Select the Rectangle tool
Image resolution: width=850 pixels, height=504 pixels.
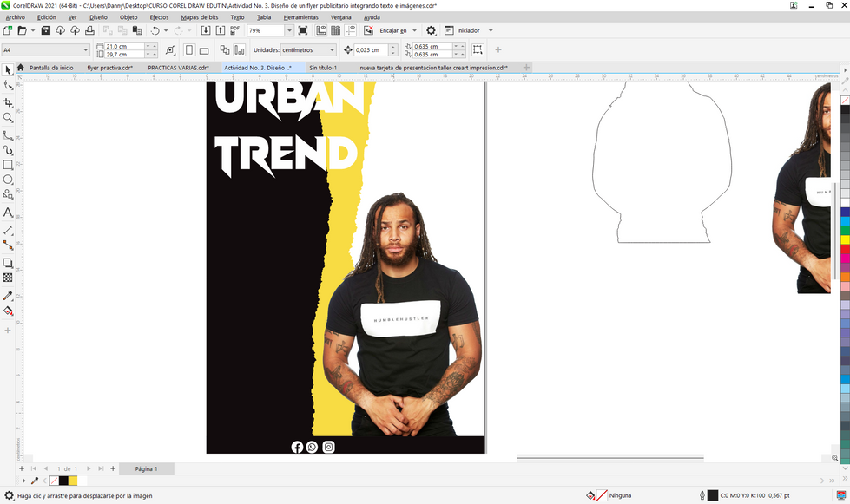[x=8, y=165]
